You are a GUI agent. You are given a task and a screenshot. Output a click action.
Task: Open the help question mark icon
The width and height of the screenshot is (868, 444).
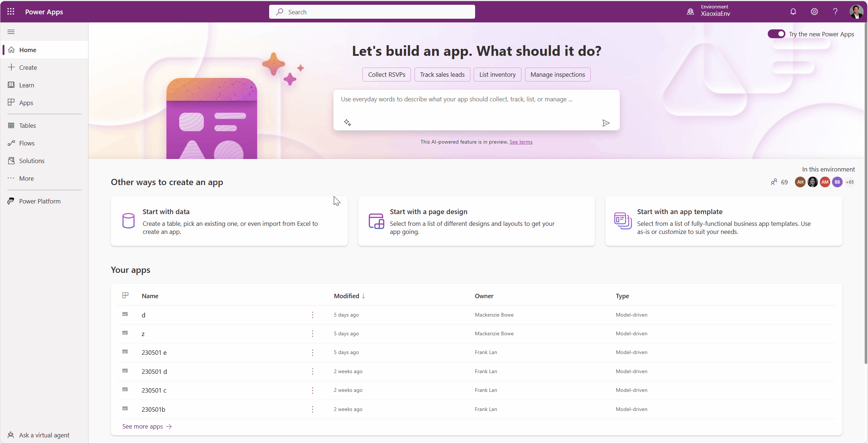(x=835, y=11)
